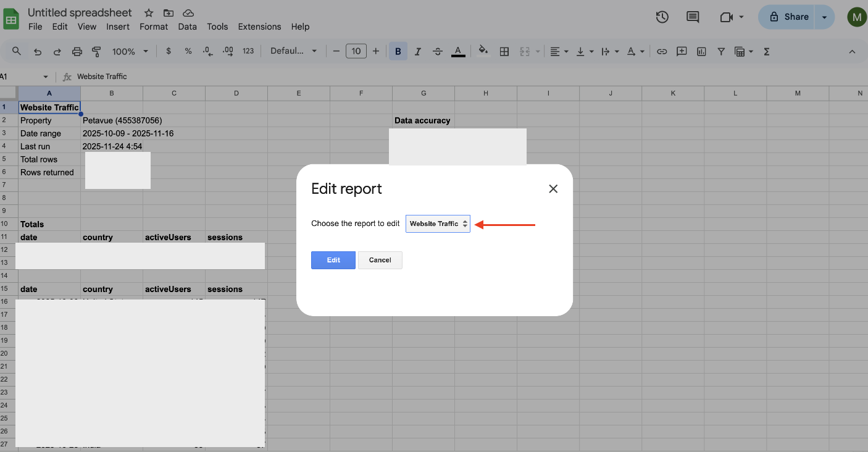Toggle strikethrough formatting
This screenshot has width=868, height=452.
(438, 51)
